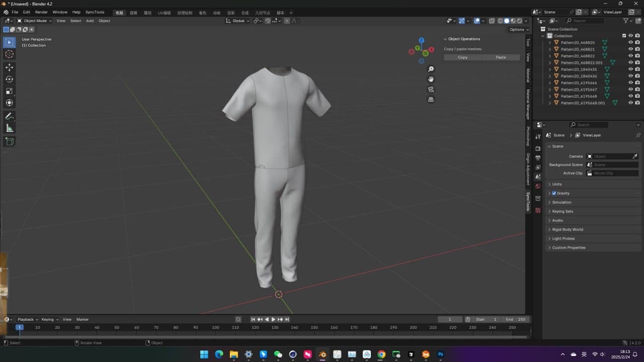Toggle the Gravity checkbox
The width and height of the screenshot is (644, 362).
pos(554,193)
